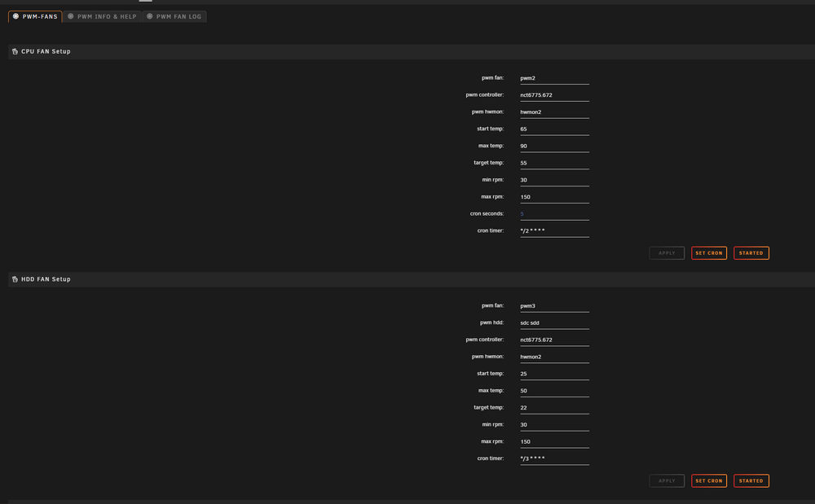Click CPU start temp field showing 65

coord(554,129)
